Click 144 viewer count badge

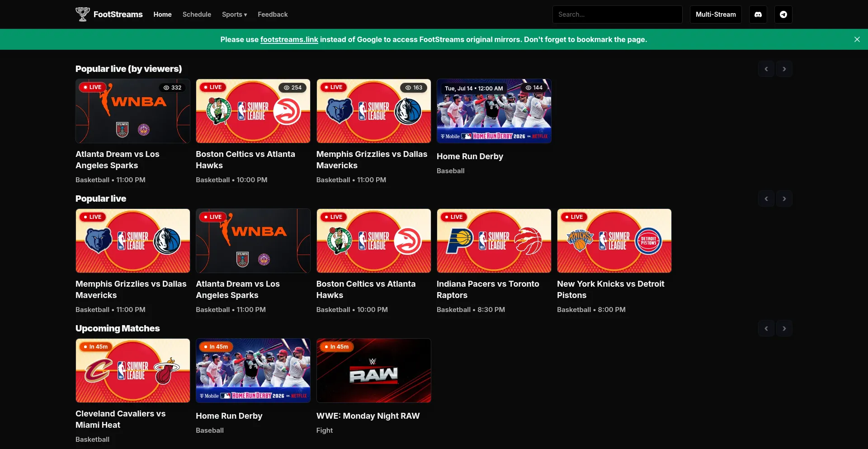point(533,88)
